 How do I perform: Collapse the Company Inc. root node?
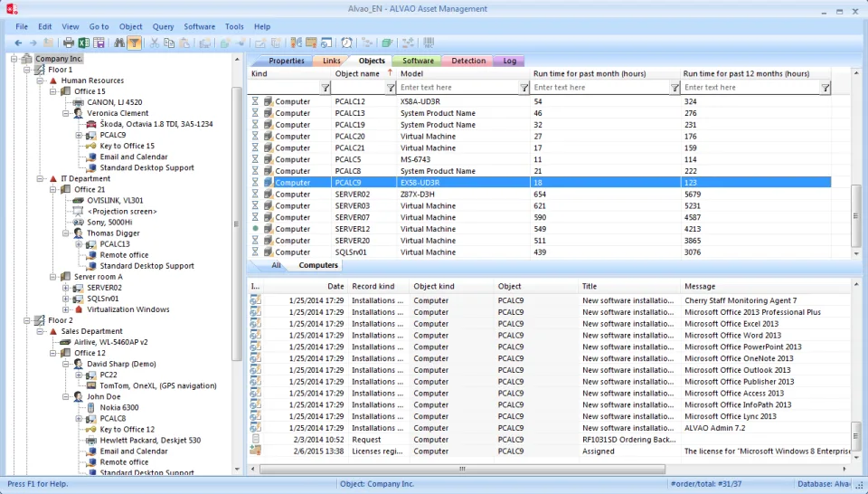coord(14,59)
